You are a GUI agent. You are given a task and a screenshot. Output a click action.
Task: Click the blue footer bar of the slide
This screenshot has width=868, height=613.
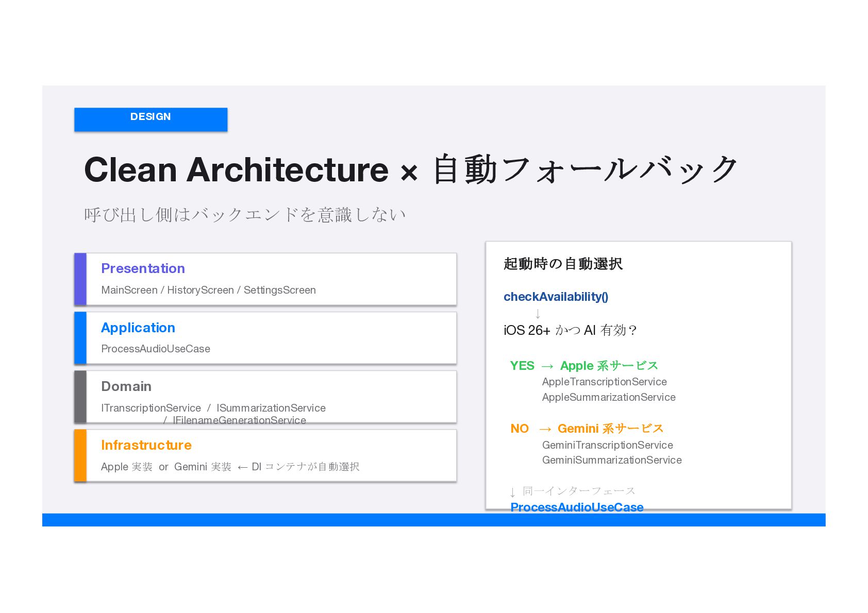click(434, 520)
